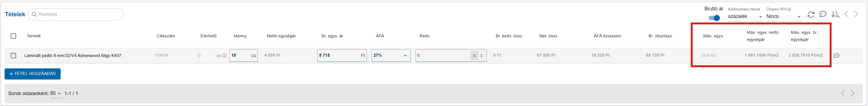Image resolution: width=868 pixels, height=106 pixels.
Task: Open the comments speech bubble icon in toolbar
Action: click(823, 14)
